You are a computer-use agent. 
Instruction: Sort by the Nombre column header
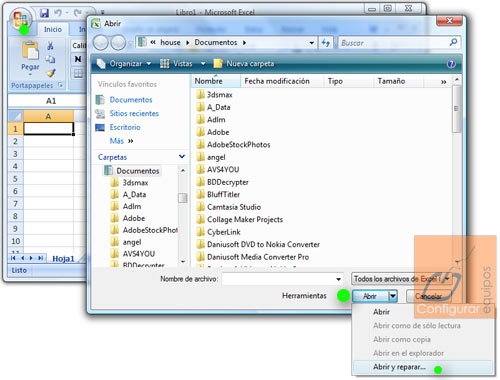pyautogui.click(x=216, y=81)
